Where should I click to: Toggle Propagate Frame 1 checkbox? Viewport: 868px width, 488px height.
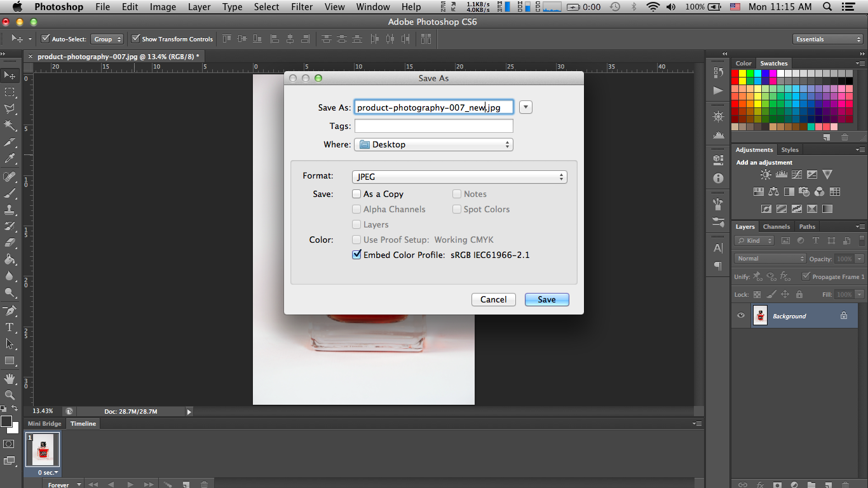click(x=806, y=276)
